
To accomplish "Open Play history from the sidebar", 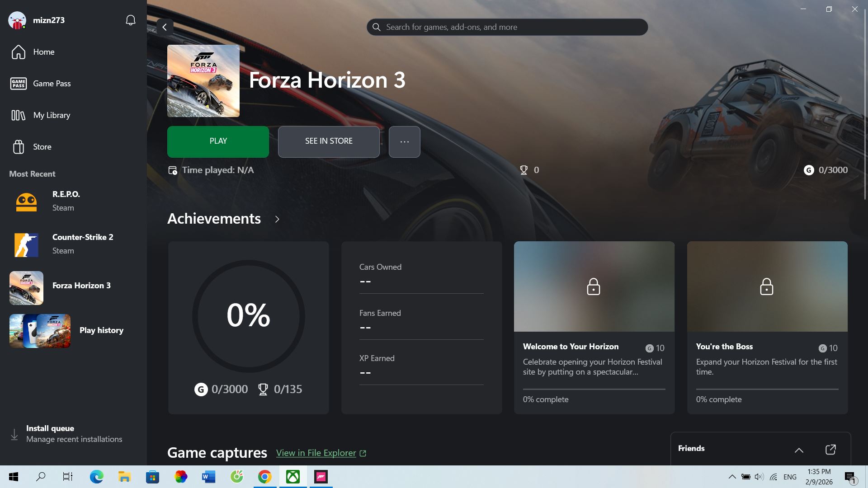I will click(x=101, y=330).
